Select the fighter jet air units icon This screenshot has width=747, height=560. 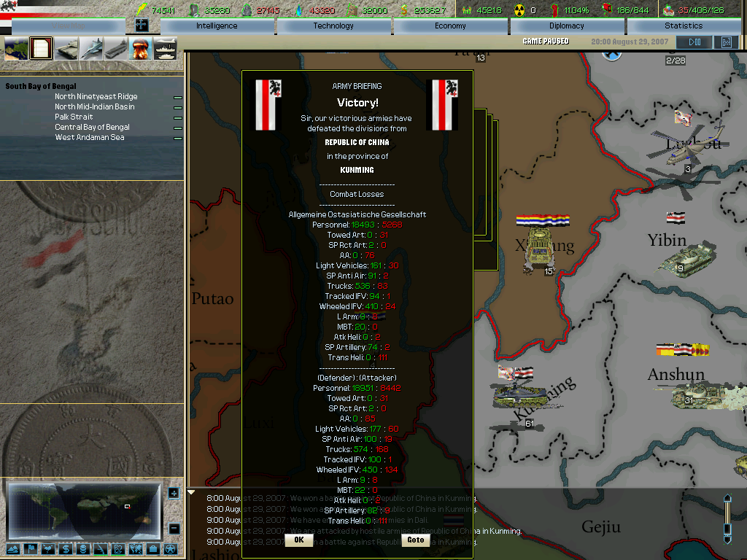pyautogui.click(x=91, y=49)
